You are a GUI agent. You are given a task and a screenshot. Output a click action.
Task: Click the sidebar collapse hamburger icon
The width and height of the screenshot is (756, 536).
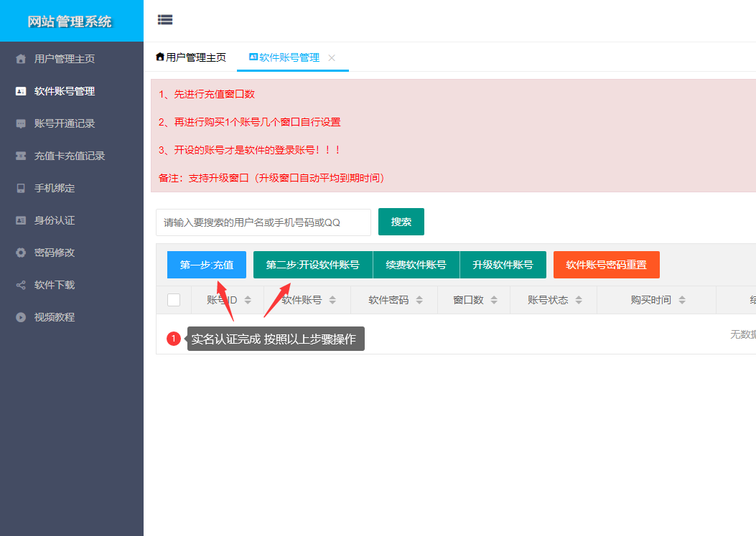[x=165, y=20]
